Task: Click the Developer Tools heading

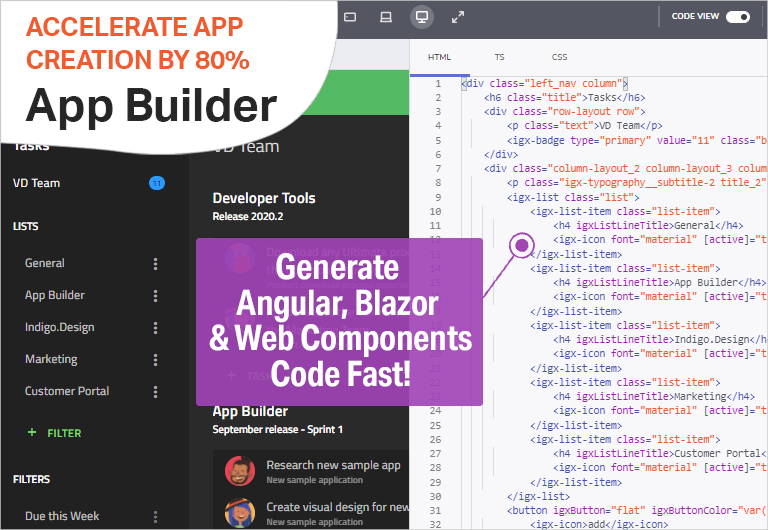Action: [264, 198]
